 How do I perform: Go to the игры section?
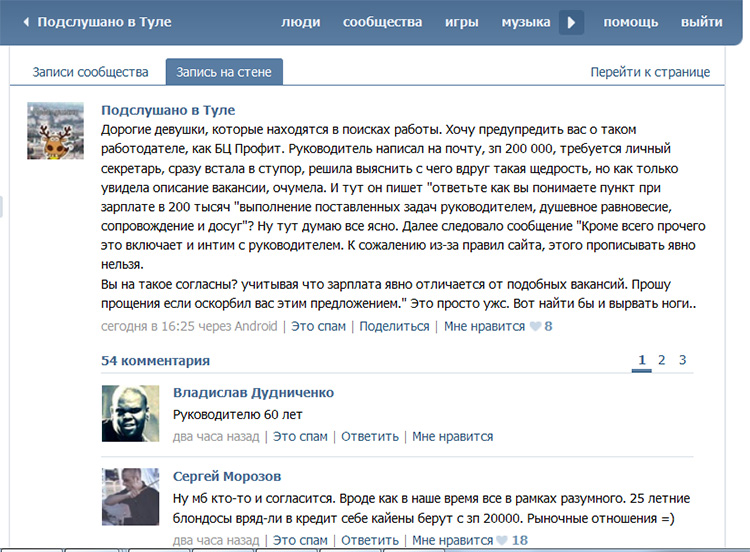point(462,22)
